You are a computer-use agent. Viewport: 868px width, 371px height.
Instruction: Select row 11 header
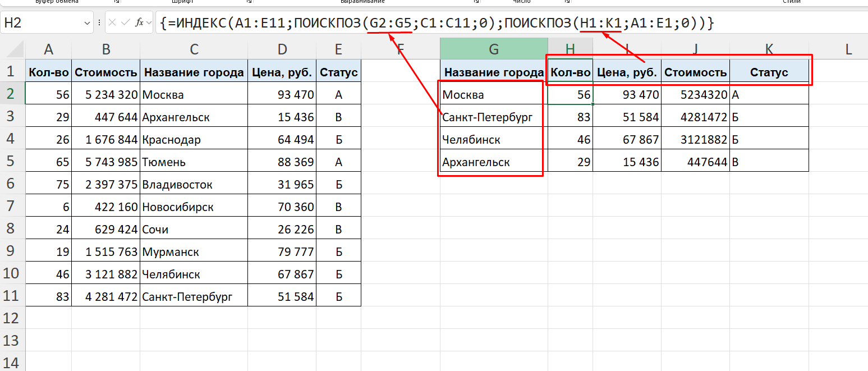pos(12,296)
